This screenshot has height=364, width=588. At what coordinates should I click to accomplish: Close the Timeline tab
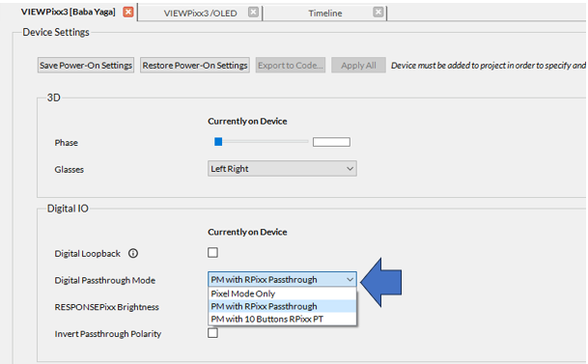click(378, 13)
